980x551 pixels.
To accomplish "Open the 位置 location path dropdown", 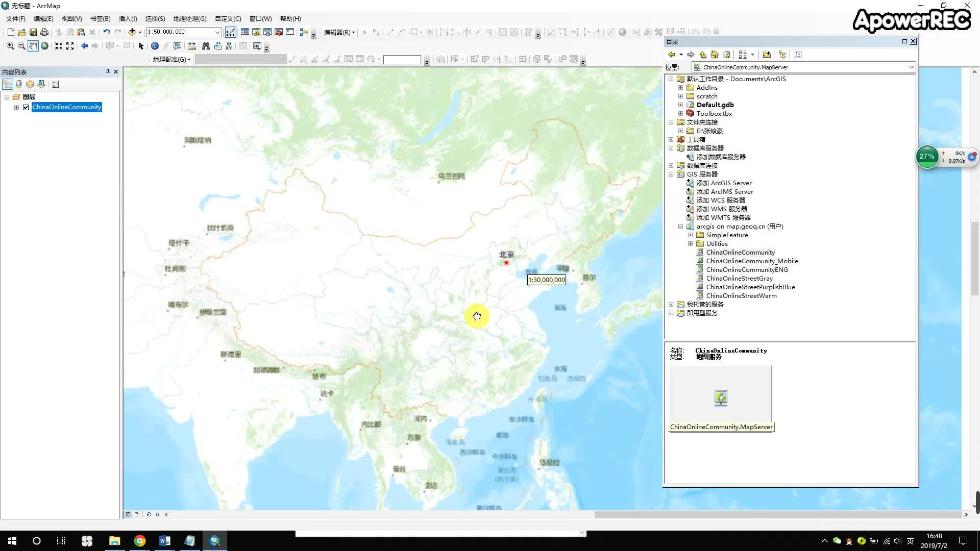I will click(912, 67).
